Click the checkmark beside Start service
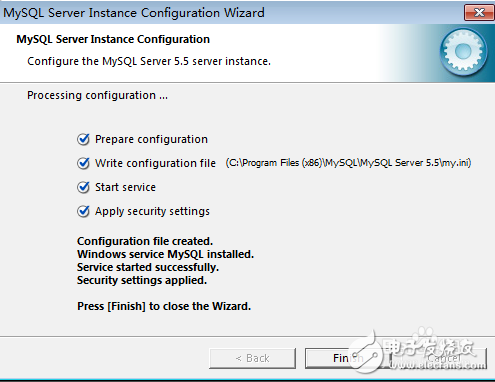Image resolution: width=495 pixels, height=382 pixels. [83, 187]
